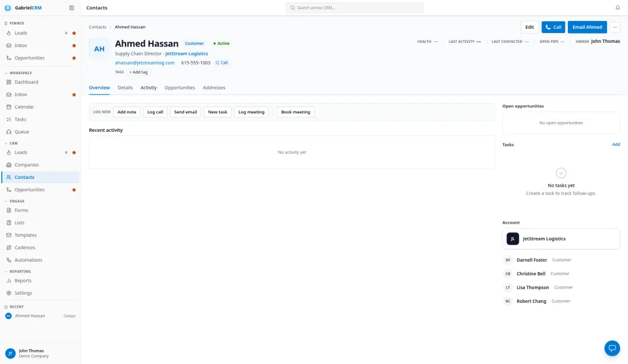Open the Tasks icon in sidebar
The width and height of the screenshot is (628, 364).
coord(9,119)
